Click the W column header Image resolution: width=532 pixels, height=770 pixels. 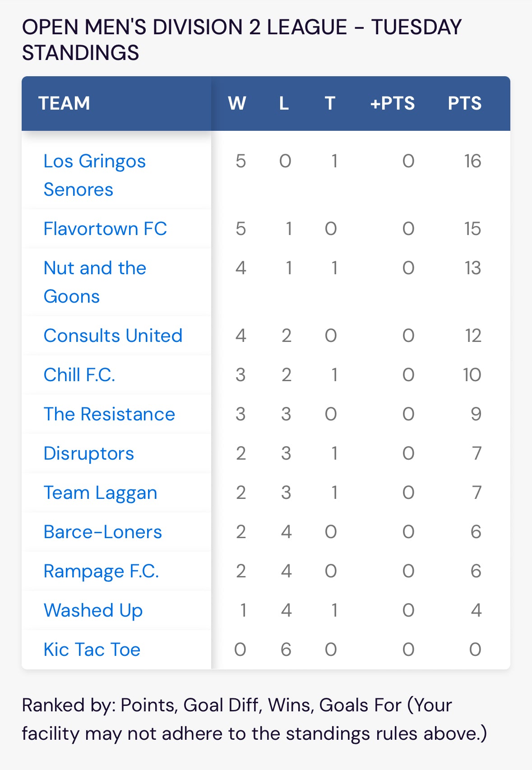pyautogui.click(x=237, y=103)
